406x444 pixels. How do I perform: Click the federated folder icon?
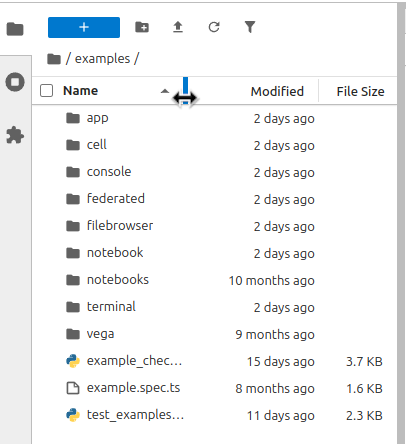pyautogui.click(x=73, y=199)
